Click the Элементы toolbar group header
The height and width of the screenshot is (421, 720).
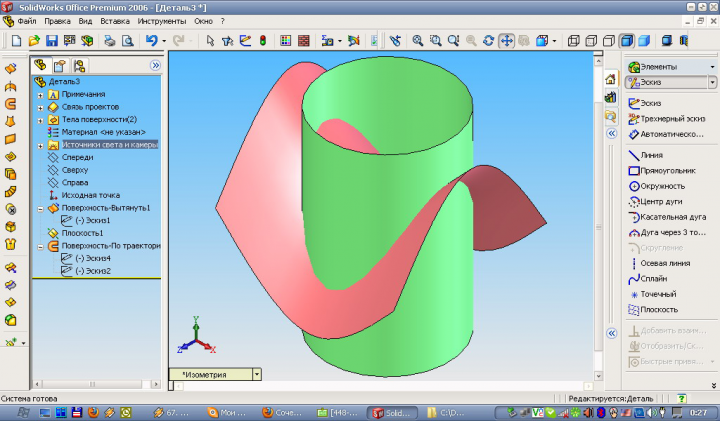[671, 67]
